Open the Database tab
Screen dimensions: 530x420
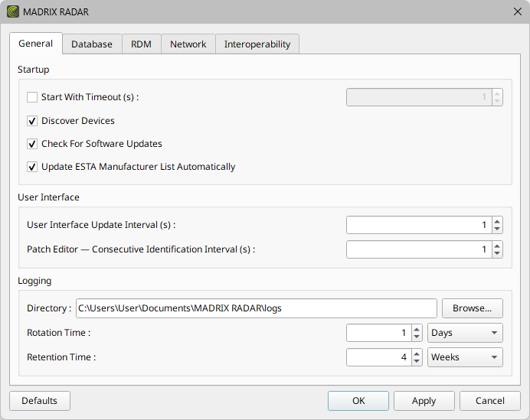coord(92,44)
